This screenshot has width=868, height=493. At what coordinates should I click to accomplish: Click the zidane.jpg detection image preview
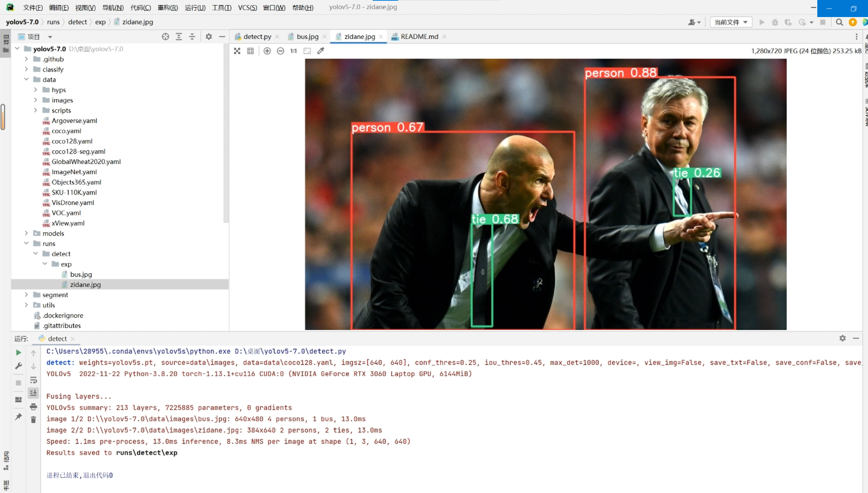coord(546,194)
